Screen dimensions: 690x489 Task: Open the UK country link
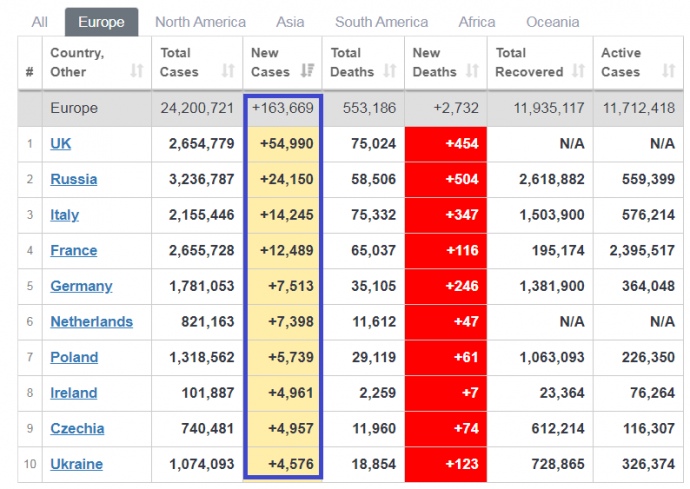coord(61,144)
